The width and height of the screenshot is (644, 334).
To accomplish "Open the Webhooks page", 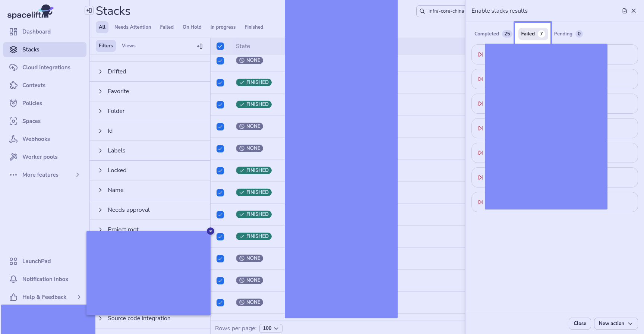I will (x=36, y=139).
